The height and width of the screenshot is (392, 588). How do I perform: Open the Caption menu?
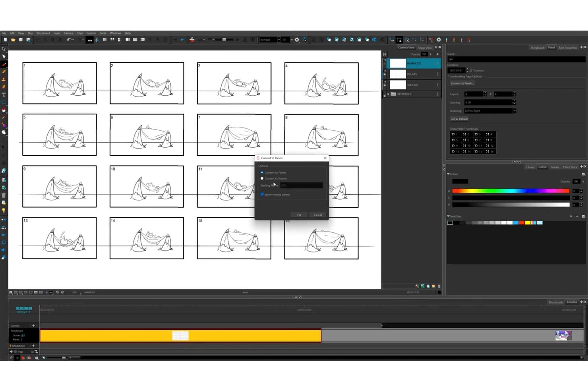click(91, 33)
